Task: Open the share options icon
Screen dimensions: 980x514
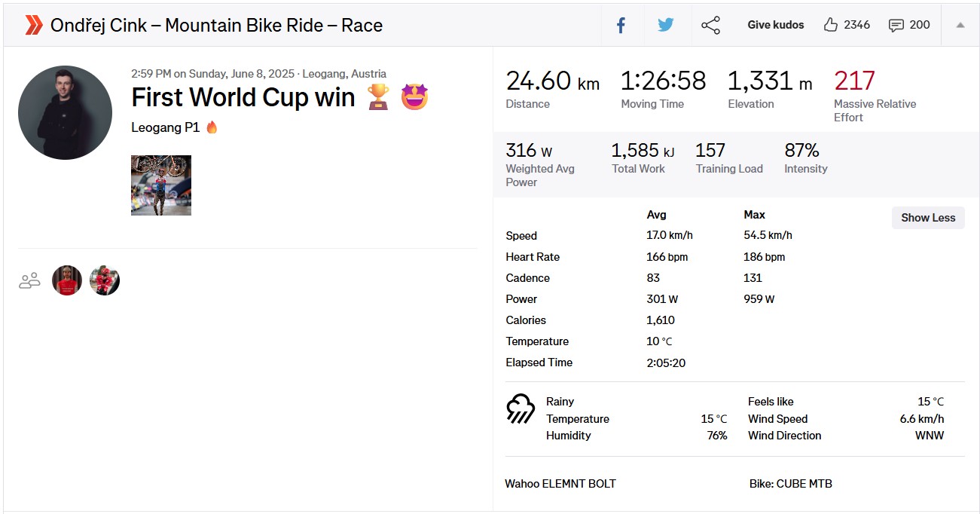Action: tap(710, 25)
